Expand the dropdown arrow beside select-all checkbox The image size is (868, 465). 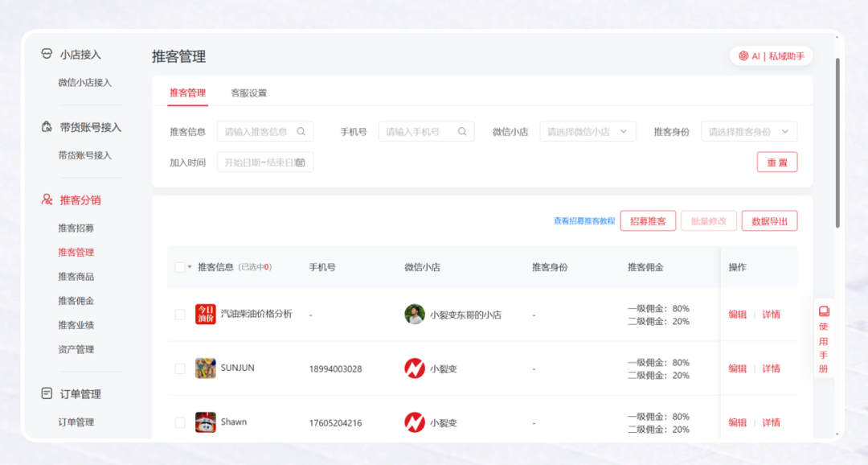point(190,266)
